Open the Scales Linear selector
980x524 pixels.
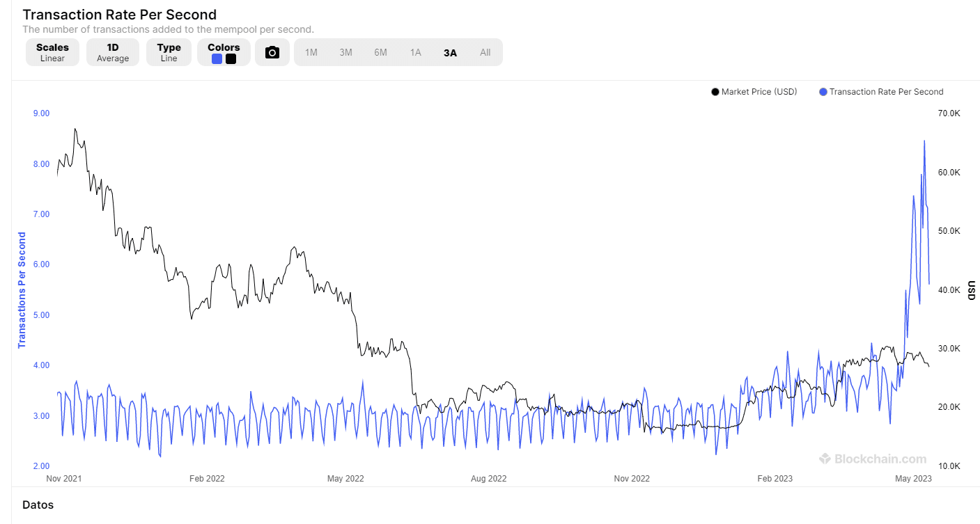[x=52, y=52]
